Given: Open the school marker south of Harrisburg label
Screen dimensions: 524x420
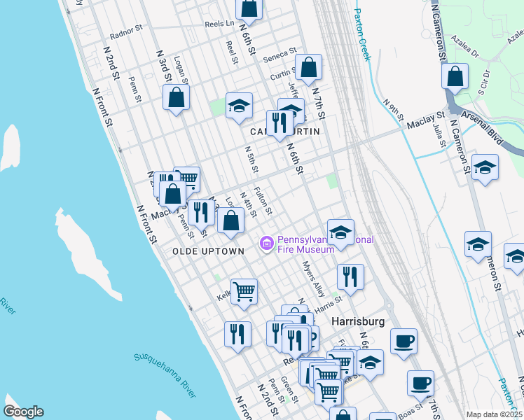Looking at the screenshot, I should (370, 364).
